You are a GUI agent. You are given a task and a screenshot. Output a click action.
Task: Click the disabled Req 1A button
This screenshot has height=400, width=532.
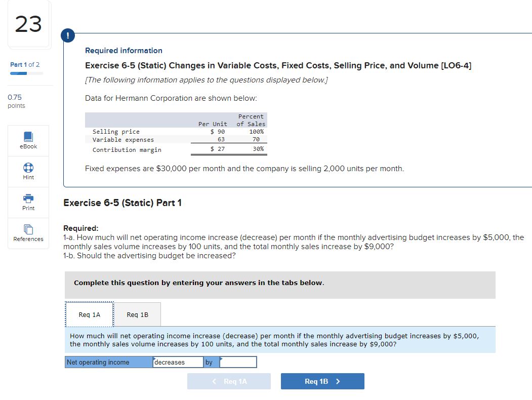229,381
